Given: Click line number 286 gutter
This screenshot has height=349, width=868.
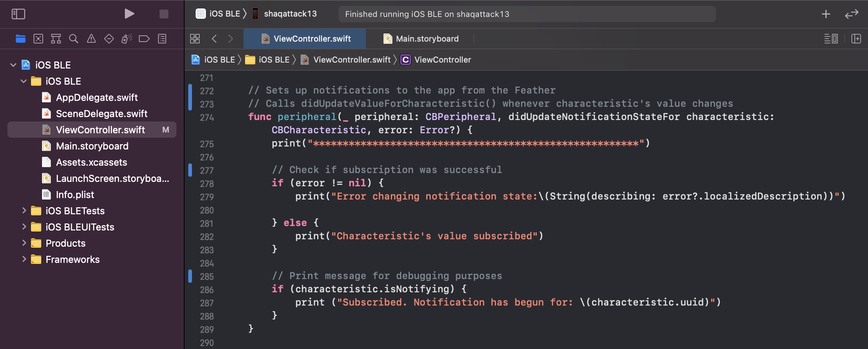Looking at the screenshot, I should pyautogui.click(x=207, y=290).
